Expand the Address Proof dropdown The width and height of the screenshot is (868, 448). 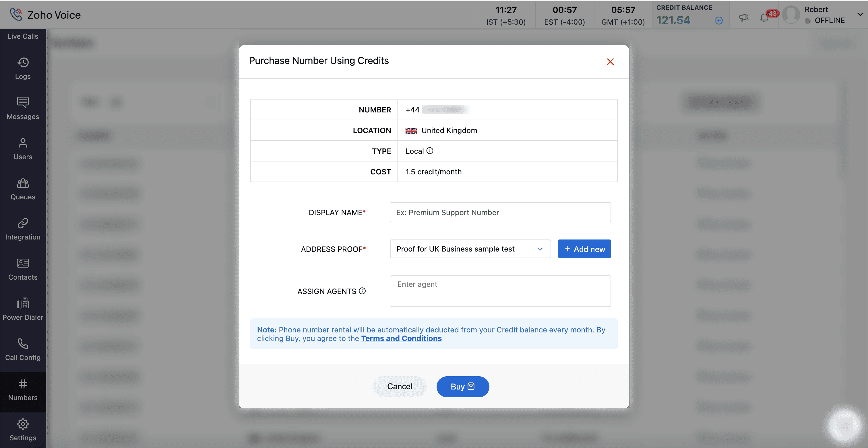pos(470,249)
